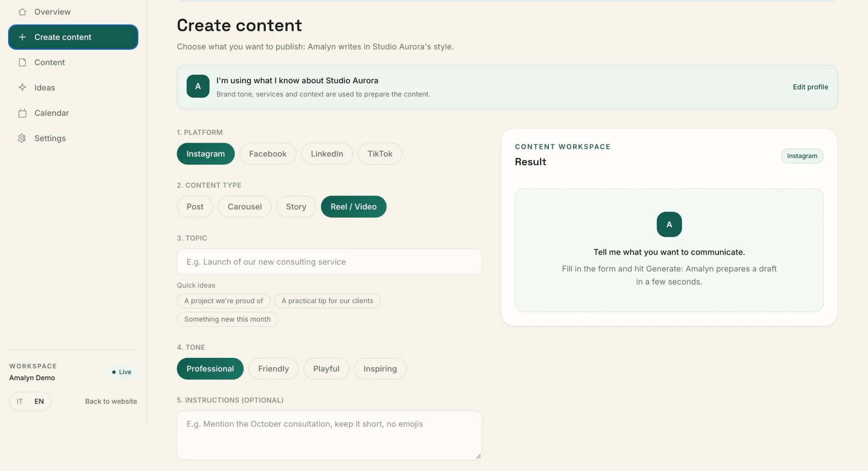Switch language to IT
This screenshot has width=868, height=471.
tap(20, 401)
